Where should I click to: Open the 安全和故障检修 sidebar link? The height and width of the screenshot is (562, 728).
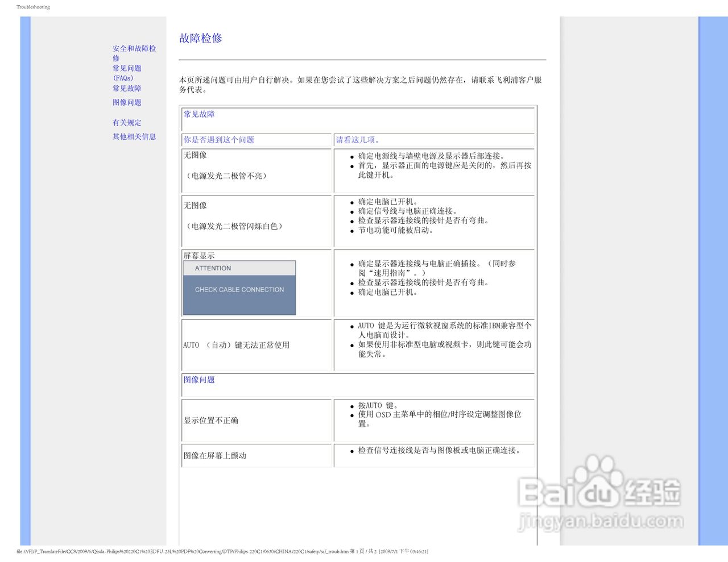point(134,53)
